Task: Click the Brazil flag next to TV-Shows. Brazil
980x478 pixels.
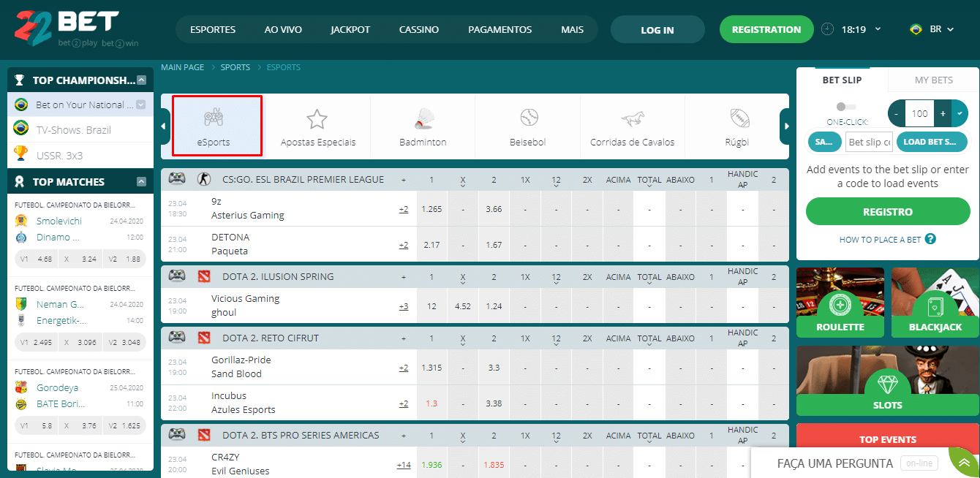Action: [x=21, y=129]
